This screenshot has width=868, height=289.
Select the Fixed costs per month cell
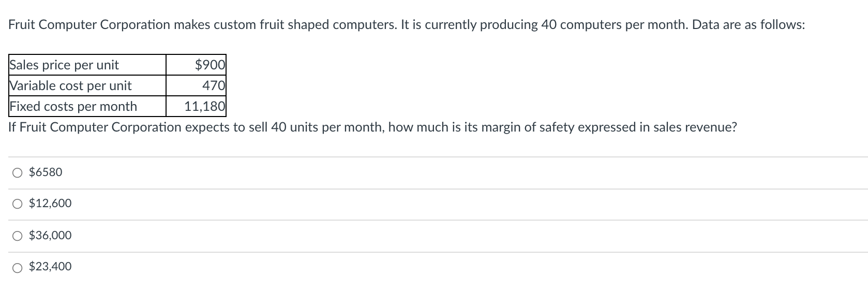(x=87, y=106)
